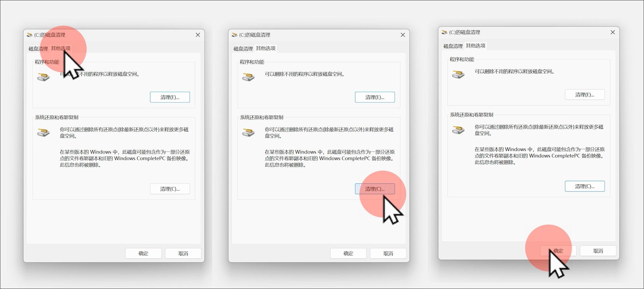The width and height of the screenshot is (644, 289).
Task: Click the 程序和功能 disk icon in middle dialog
Action: tap(249, 77)
